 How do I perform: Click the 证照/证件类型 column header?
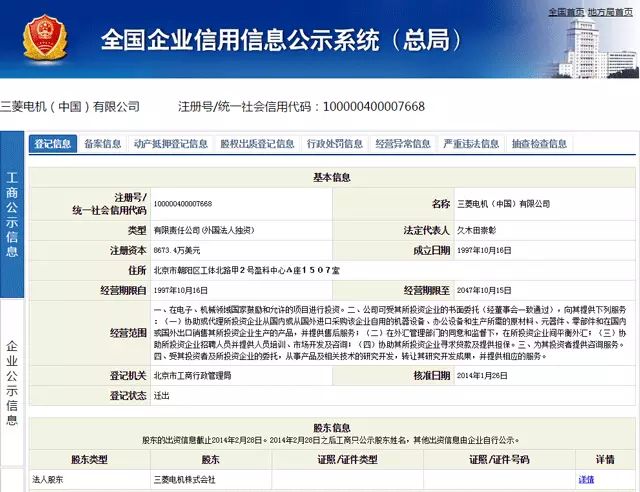[347, 460]
